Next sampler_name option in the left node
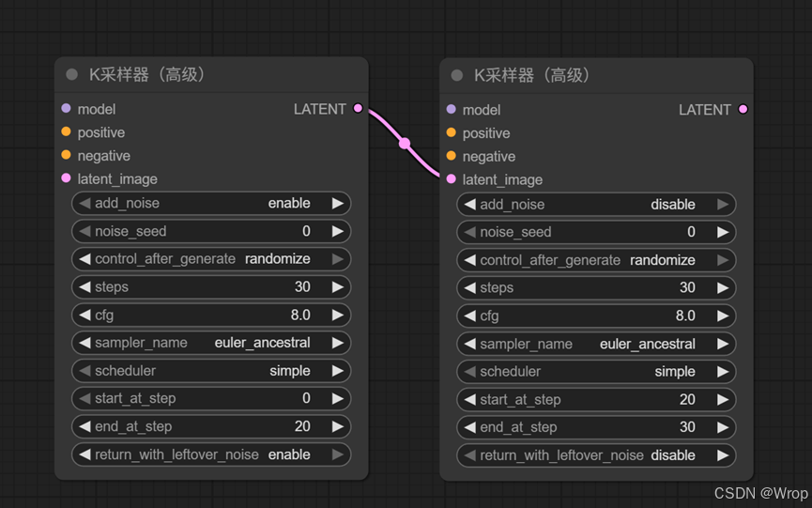Viewport: 812px width, 508px height. click(x=338, y=343)
